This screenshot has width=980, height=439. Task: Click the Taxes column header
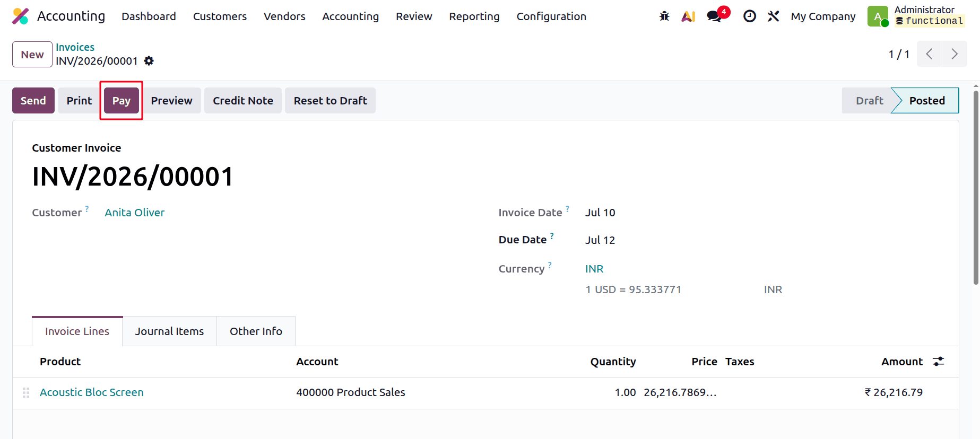[740, 362]
